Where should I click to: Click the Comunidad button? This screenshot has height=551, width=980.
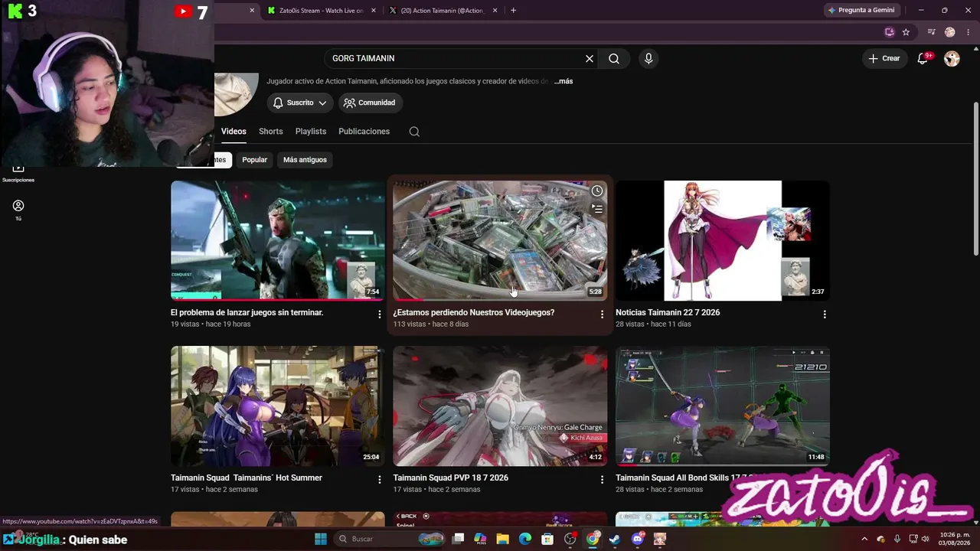(x=371, y=103)
